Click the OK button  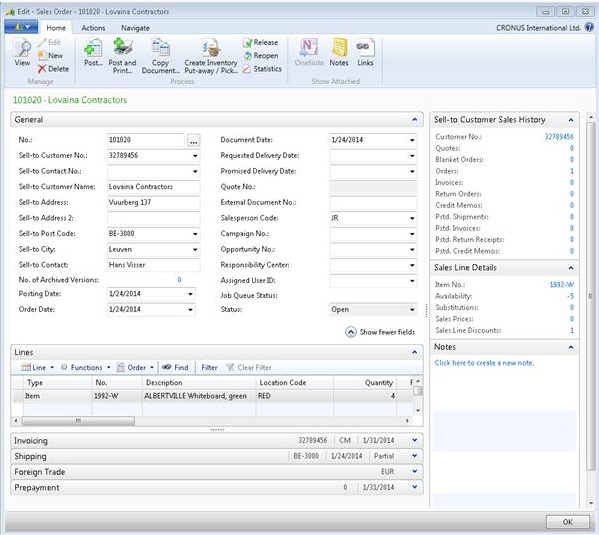pos(568,522)
